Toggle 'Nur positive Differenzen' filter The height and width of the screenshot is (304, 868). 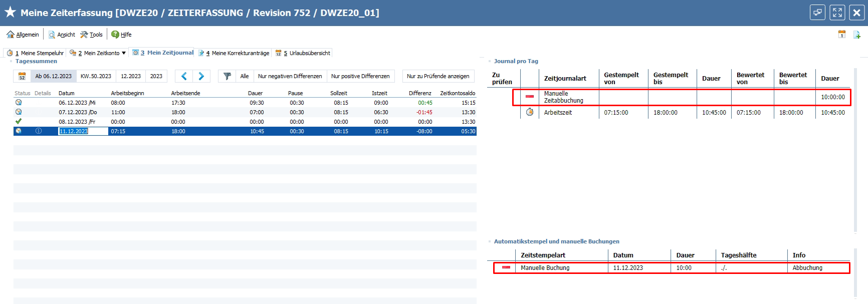tap(360, 76)
